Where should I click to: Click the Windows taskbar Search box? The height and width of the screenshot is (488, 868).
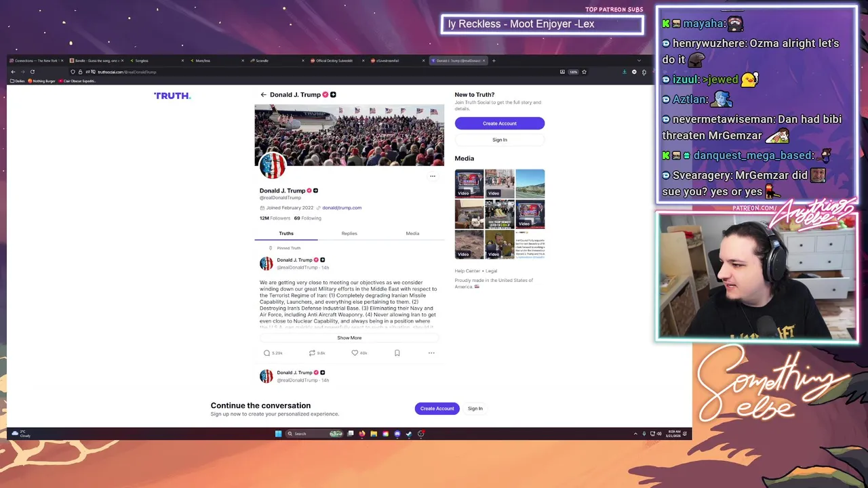click(313, 434)
